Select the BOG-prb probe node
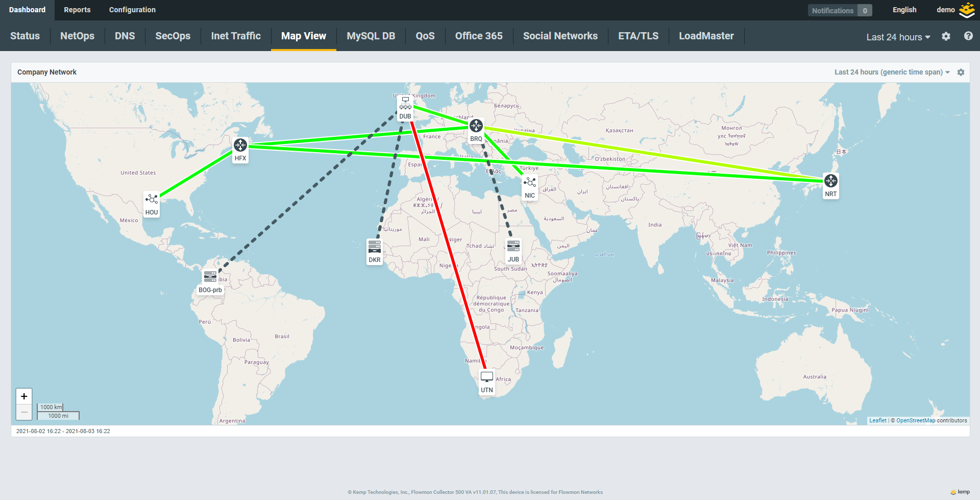This screenshot has width=980, height=500. (x=210, y=277)
